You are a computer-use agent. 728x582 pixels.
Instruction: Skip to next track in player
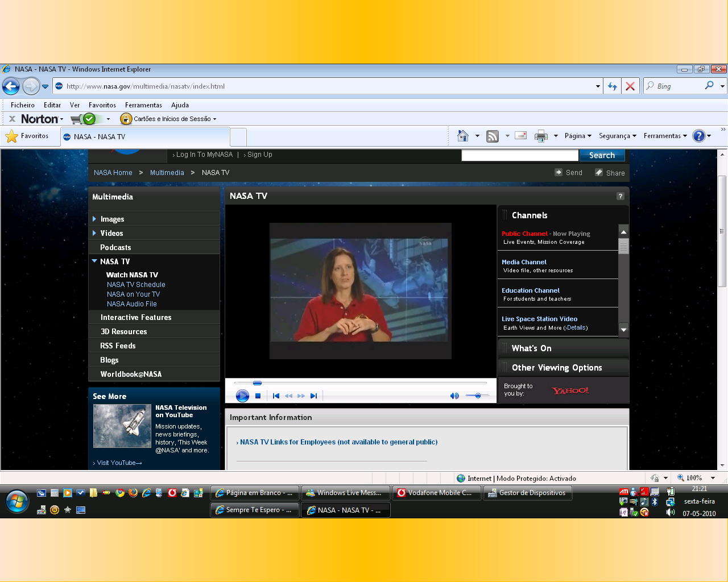point(313,396)
